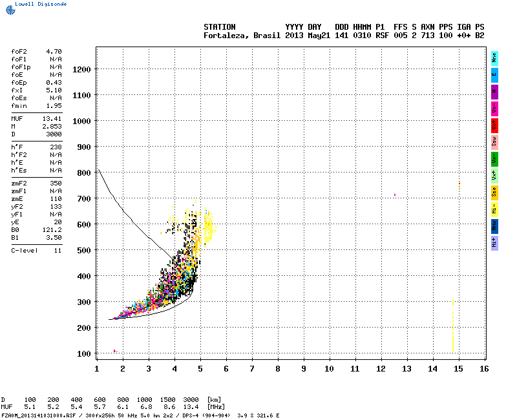This screenshot has width=517, height=420.
Task: Select the blue E legend swatch
Action: pyautogui.click(x=494, y=75)
